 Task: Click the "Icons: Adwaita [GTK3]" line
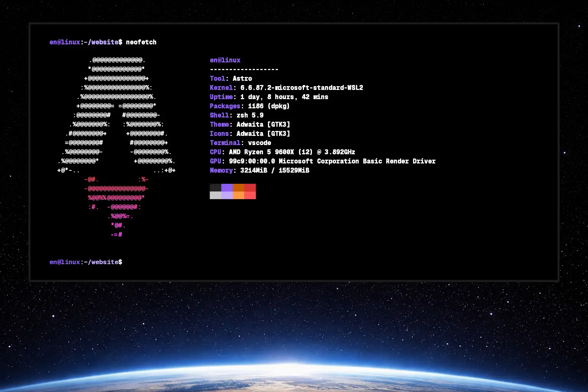click(250, 134)
